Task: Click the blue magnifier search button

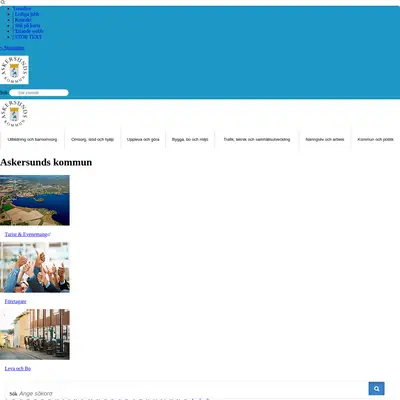Action: click(376, 388)
